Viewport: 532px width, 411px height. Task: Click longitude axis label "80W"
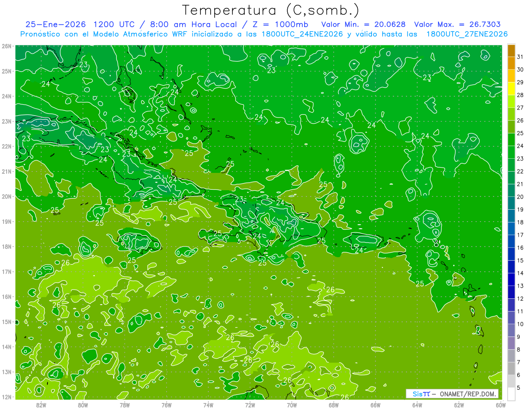coord(83,405)
